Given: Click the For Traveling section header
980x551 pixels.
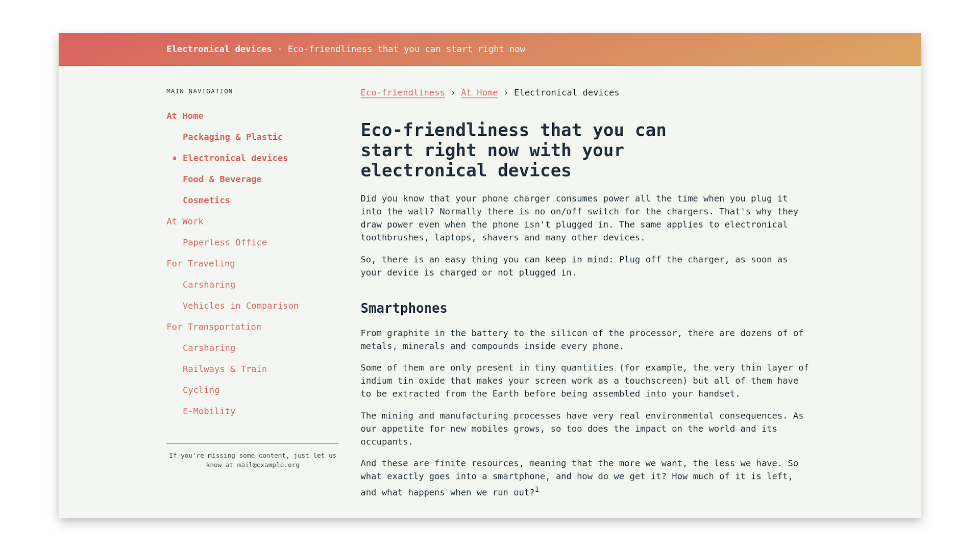Looking at the screenshot, I should pyautogui.click(x=201, y=263).
